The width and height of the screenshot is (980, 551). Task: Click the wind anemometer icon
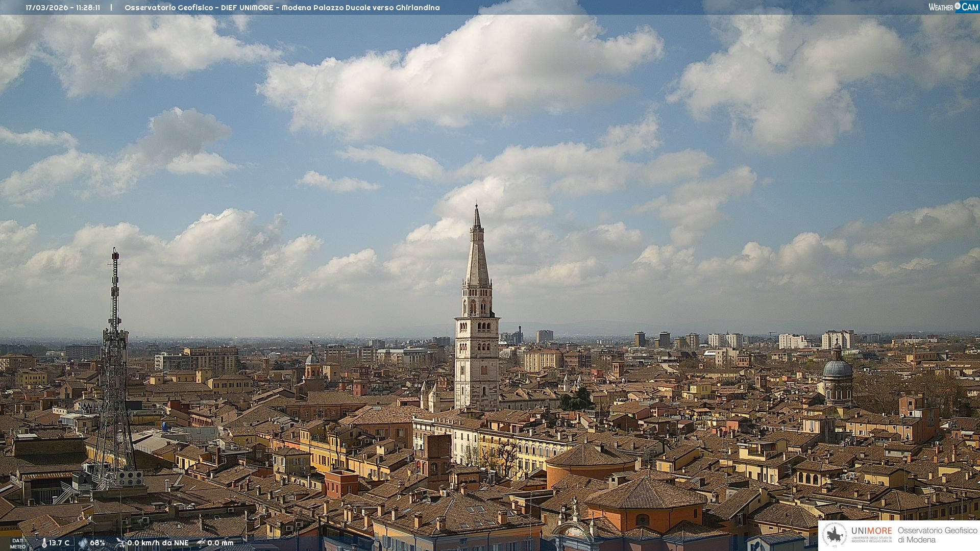pos(120,543)
